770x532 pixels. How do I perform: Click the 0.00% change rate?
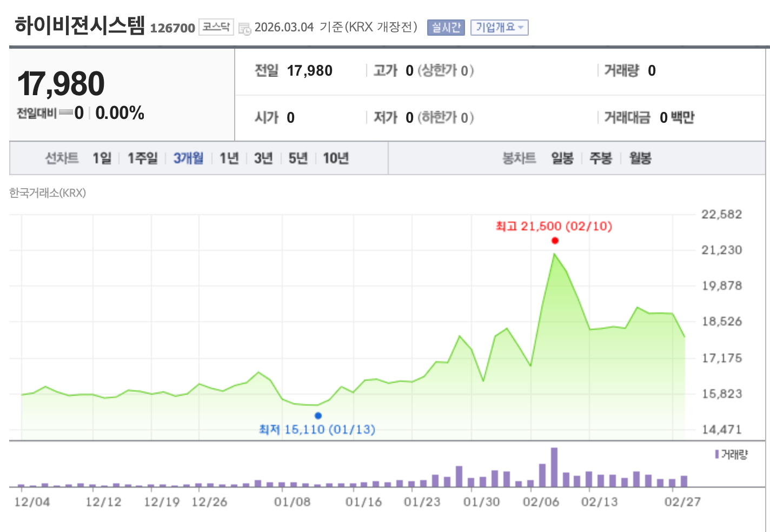click(x=120, y=113)
